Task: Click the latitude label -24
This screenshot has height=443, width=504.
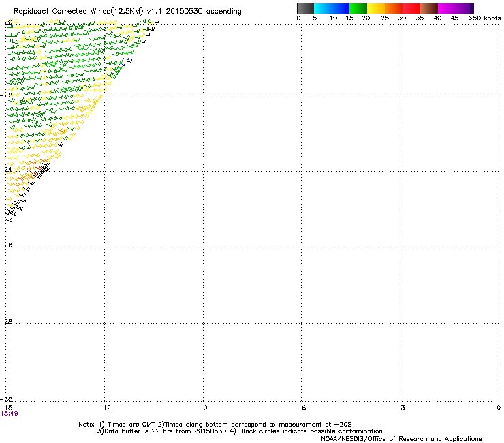Action: click(6, 170)
